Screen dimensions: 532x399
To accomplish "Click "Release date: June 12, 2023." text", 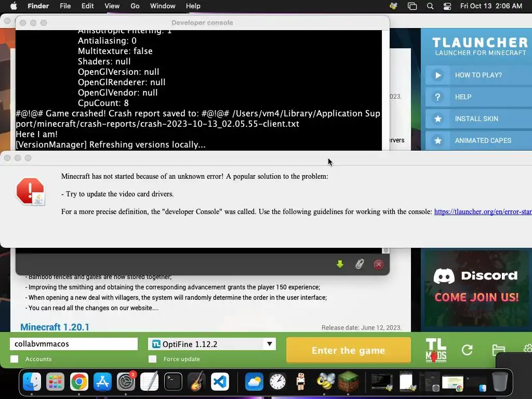I will tap(362, 328).
